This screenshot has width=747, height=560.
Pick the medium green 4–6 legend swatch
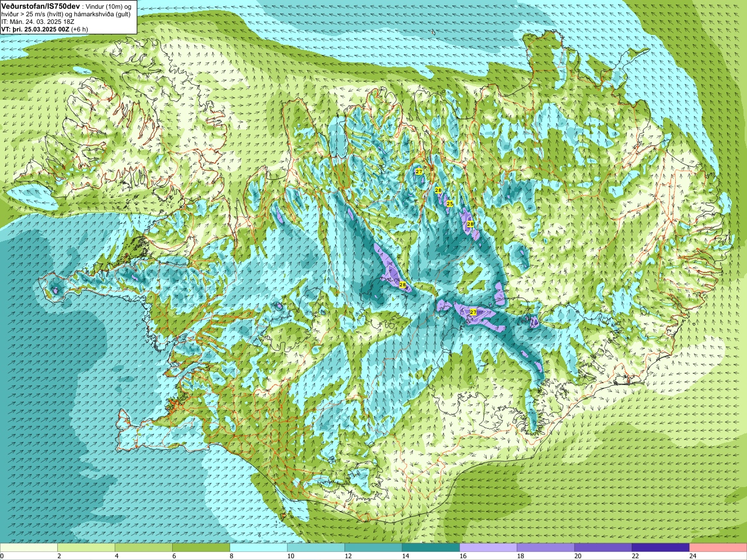(x=144, y=548)
